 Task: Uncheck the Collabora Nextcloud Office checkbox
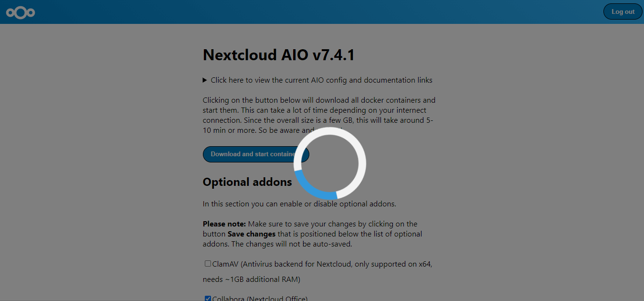click(208, 299)
